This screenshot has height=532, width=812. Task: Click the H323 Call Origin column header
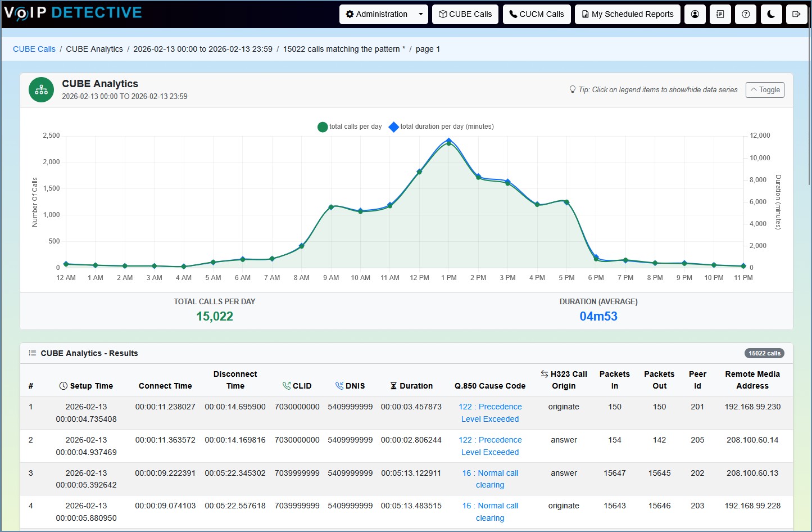(564, 380)
